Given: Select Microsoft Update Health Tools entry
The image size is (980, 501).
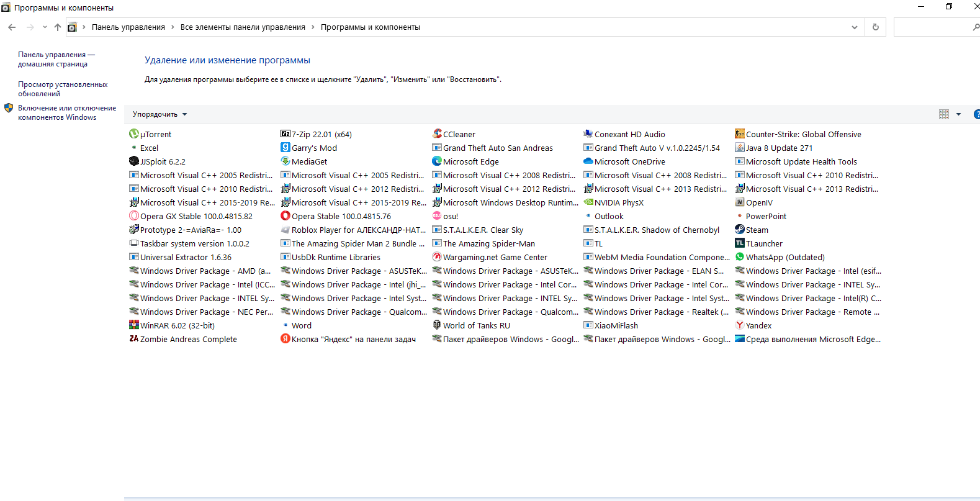Looking at the screenshot, I should (x=796, y=161).
